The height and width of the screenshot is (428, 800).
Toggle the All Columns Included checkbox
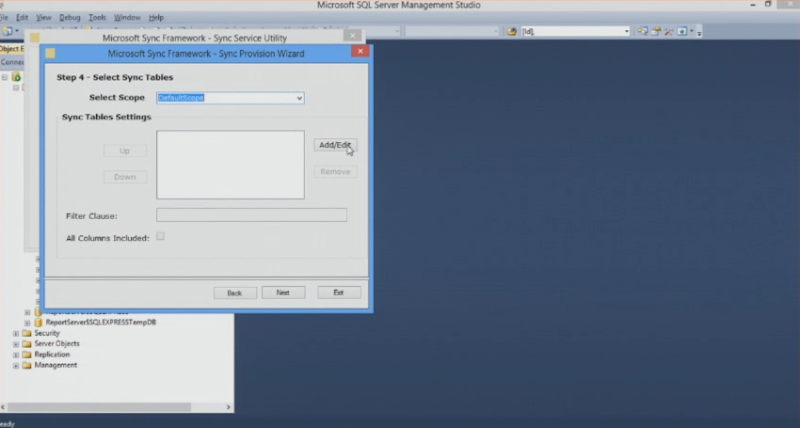click(160, 236)
